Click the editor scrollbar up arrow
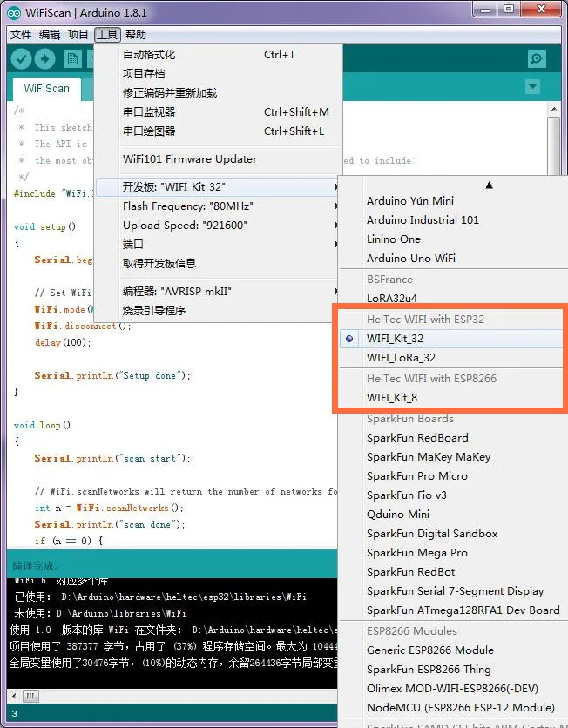 pos(553,110)
